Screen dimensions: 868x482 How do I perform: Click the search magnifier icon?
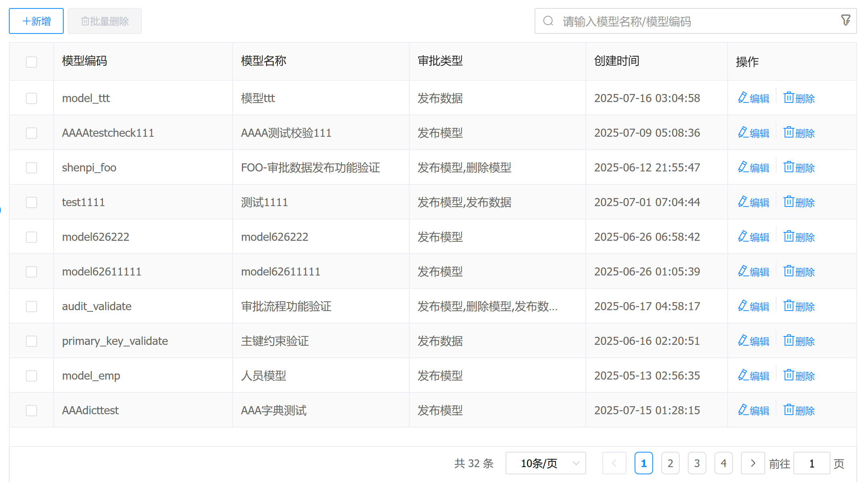548,21
